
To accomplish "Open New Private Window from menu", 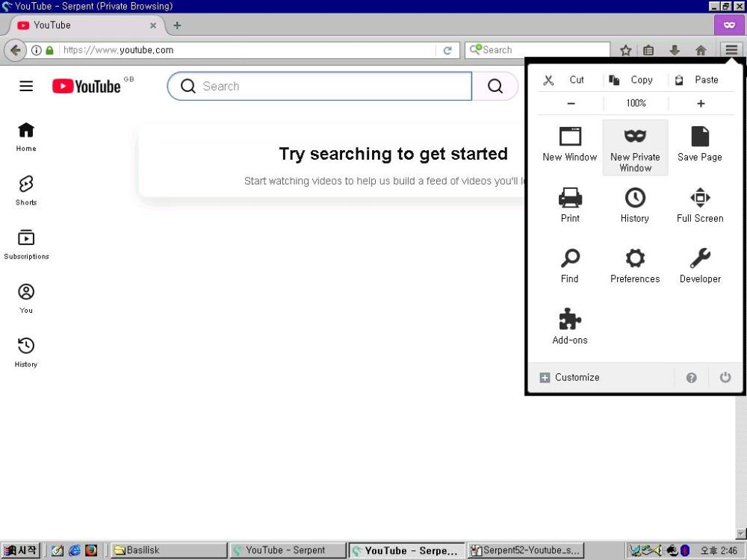I will click(635, 148).
